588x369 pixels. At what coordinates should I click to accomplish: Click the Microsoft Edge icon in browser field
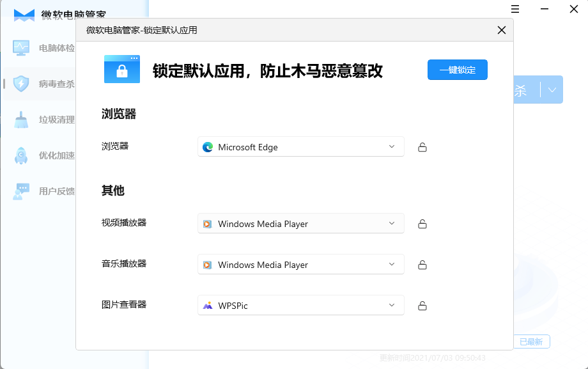(208, 147)
